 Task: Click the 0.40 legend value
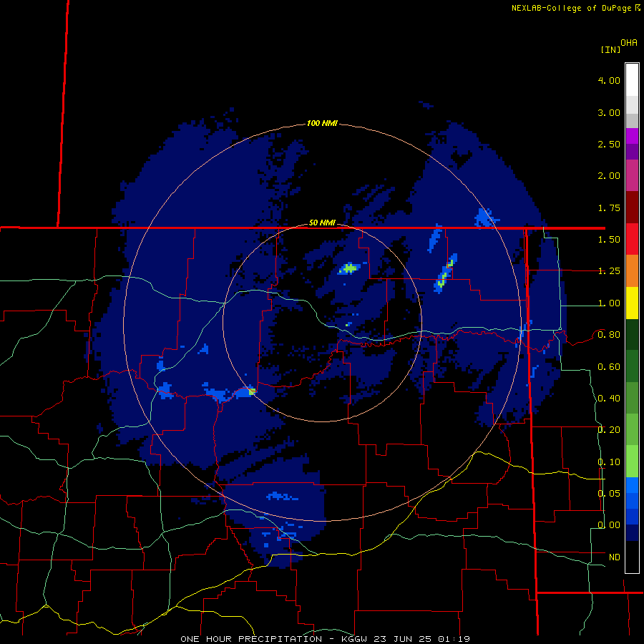tap(609, 399)
